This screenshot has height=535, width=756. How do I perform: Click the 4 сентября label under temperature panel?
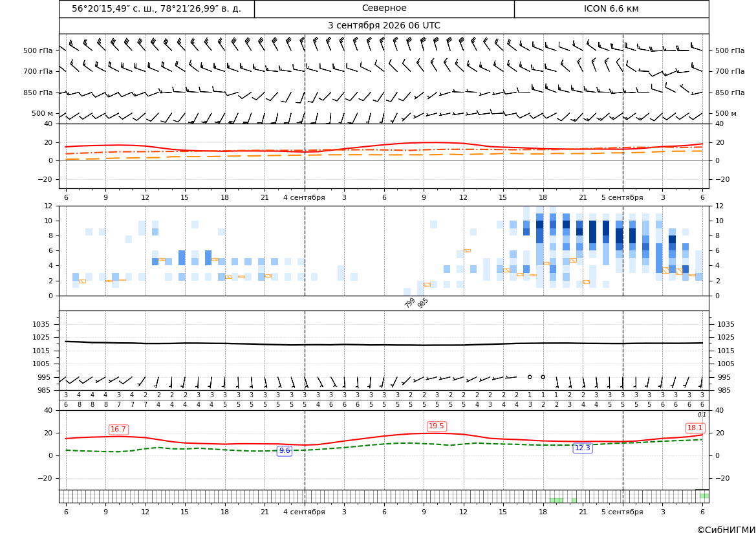[304, 197]
